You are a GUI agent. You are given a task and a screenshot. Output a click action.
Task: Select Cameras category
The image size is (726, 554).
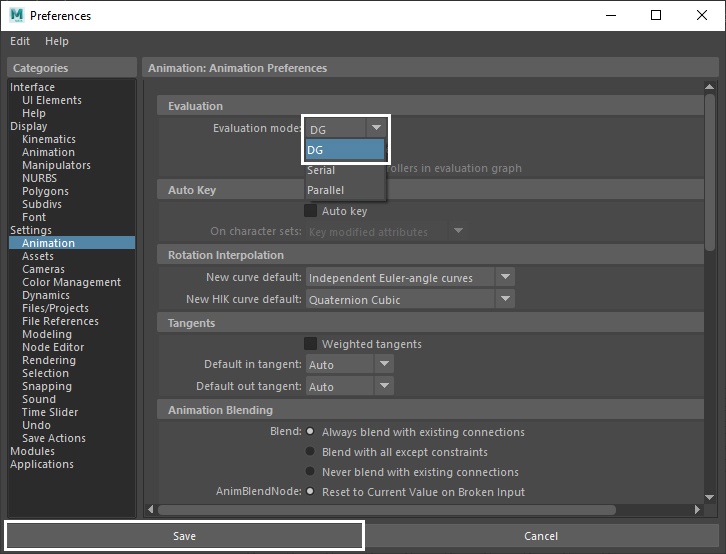(44, 268)
